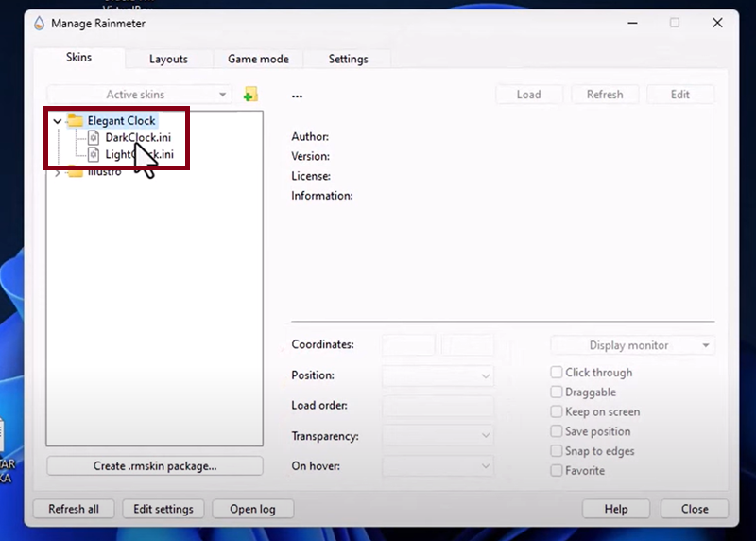Switch to the Layouts tab
Viewport: 756px width, 541px height.
tap(168, 59)
